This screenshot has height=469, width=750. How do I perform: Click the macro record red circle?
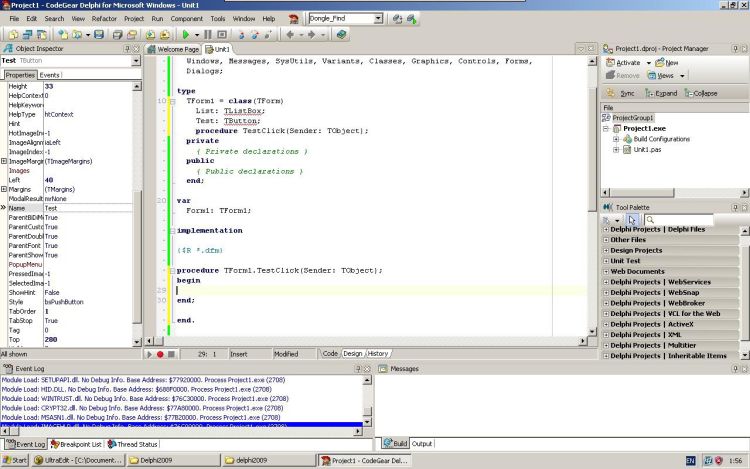[x=160, y=354]
